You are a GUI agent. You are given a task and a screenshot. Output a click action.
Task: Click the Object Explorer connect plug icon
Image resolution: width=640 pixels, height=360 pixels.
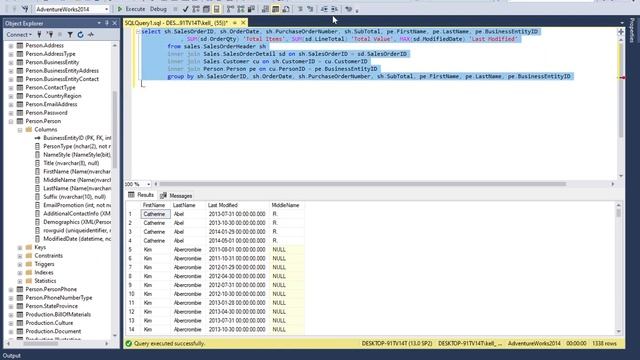[40, 35]
